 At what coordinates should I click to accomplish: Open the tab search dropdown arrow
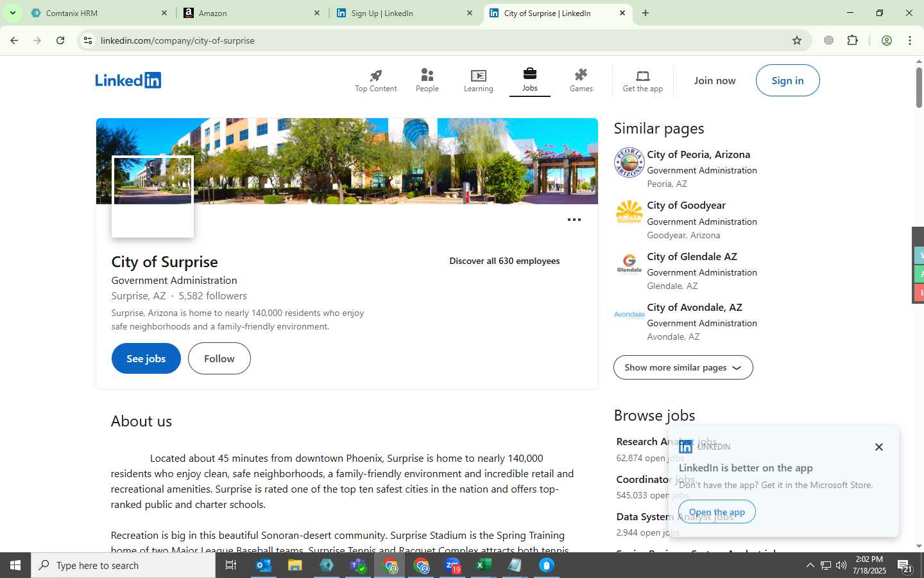12,13
